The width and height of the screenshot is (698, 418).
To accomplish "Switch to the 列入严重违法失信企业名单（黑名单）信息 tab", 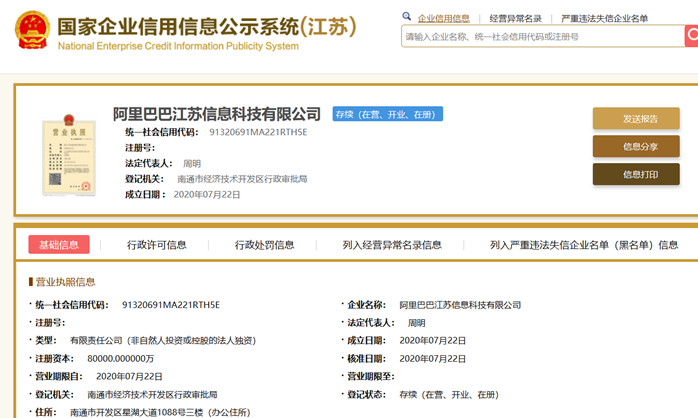I will pos(584,245).
